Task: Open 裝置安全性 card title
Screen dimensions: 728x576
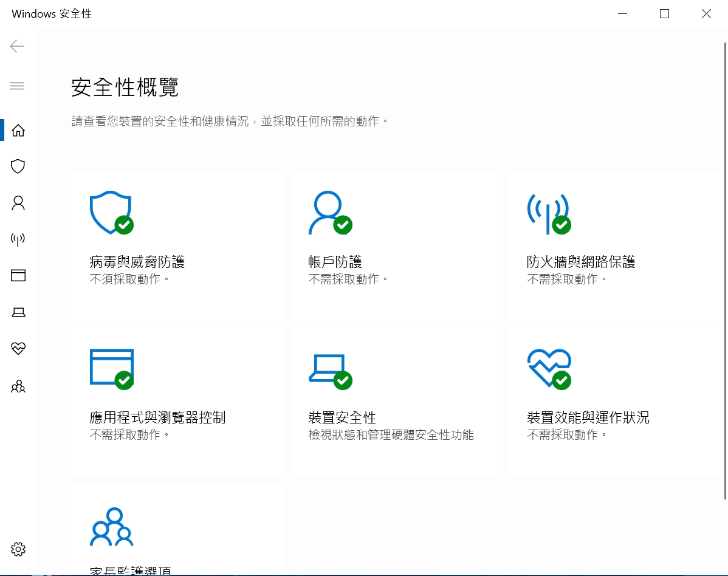Action: coord(342,417)
